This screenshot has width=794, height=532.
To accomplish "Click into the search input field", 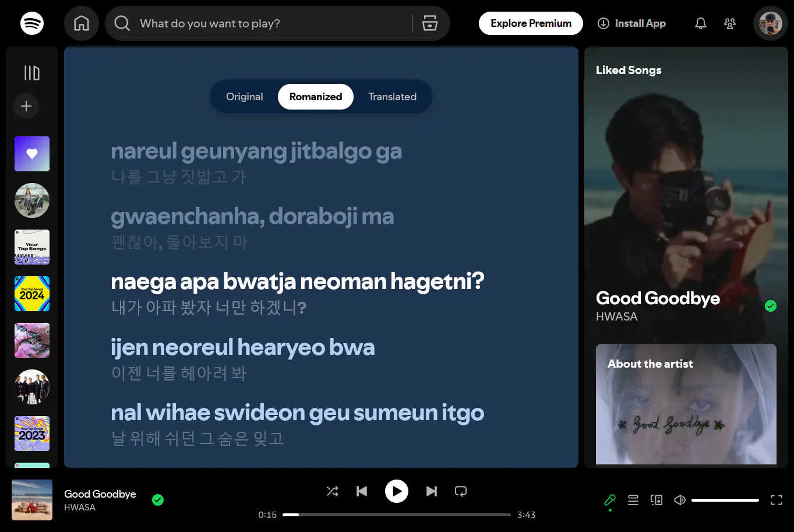I will [x=271, y=23].
